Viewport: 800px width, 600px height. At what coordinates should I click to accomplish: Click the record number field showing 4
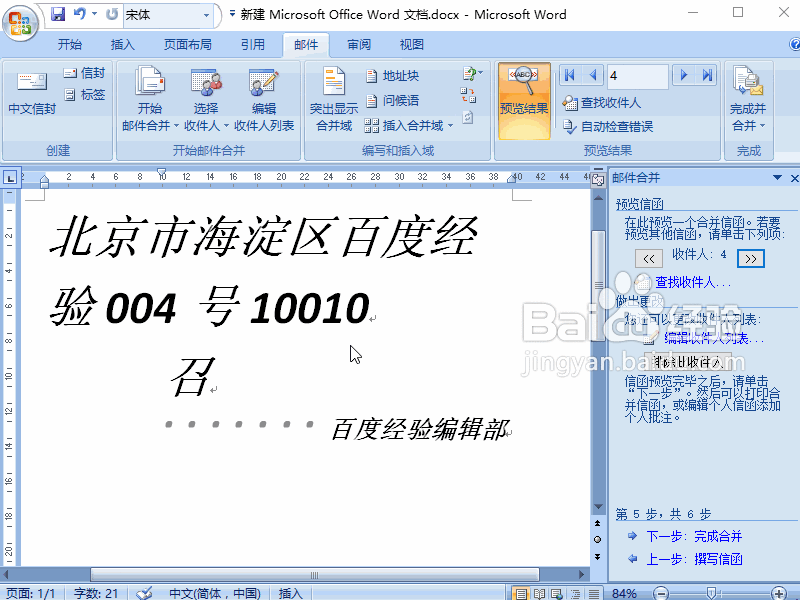pos(637,76)
